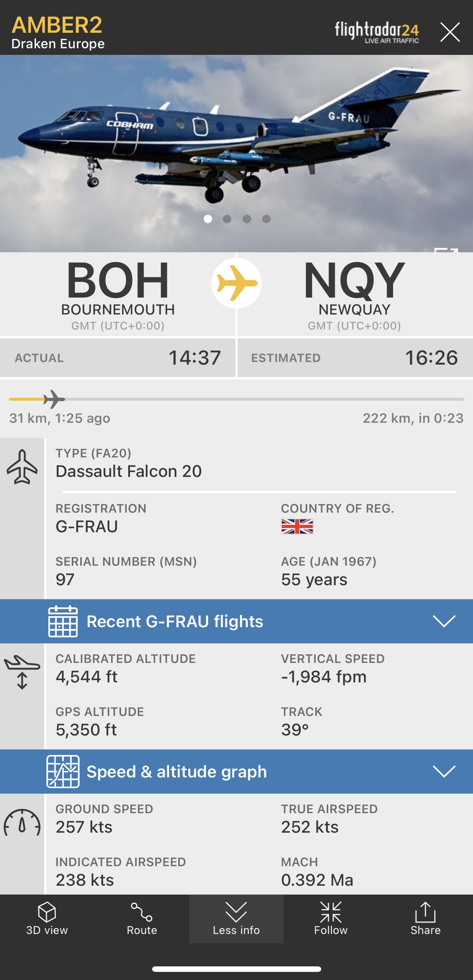Viewport: 473px width, 980px height.
Task: Tap the speedometer gauge icon
Action: click(x=22, y=823)
